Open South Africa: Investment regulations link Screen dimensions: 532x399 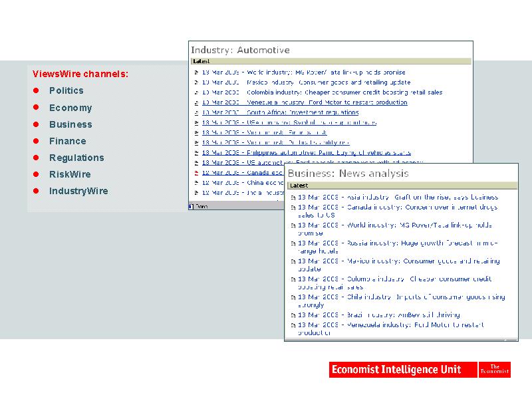(x=280, y=112)
